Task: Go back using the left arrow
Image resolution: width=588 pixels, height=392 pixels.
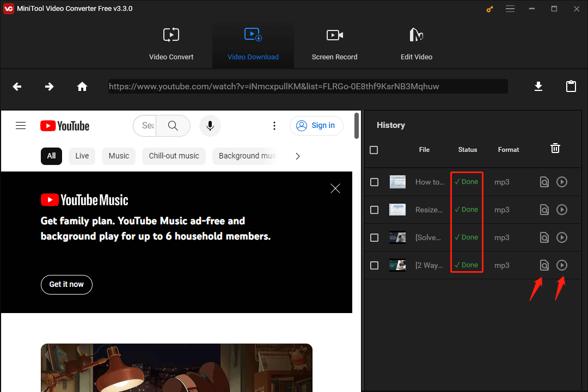Action: pyautogui.click(x=17, y=87)
